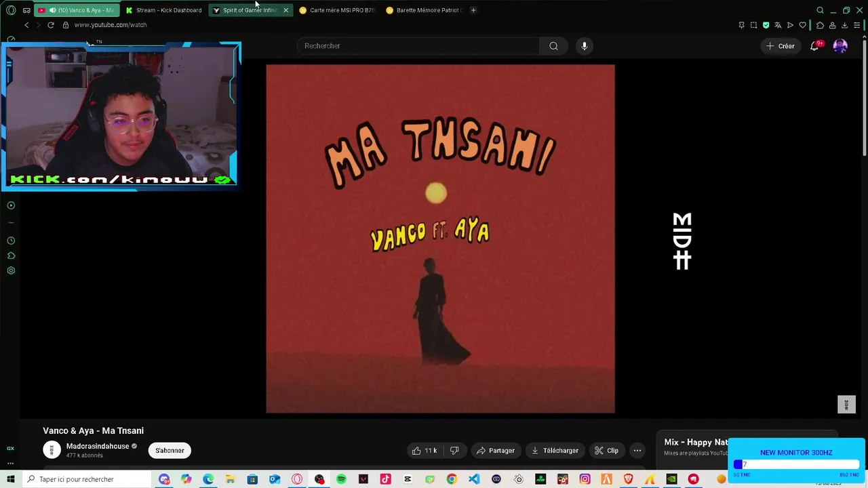This screenshot has width=868, height=488.
Task: Open sidebar three-dots more options
Action: 11,464
